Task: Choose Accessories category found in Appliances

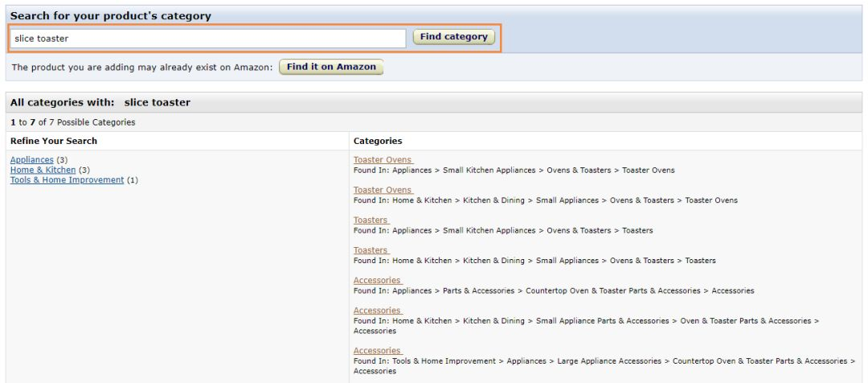Action: pos(377,281)
